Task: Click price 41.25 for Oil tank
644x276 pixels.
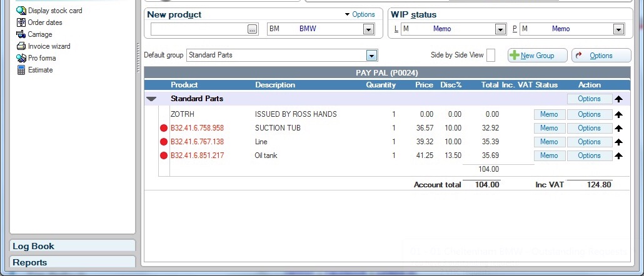Action: click(x=425, y=155)
